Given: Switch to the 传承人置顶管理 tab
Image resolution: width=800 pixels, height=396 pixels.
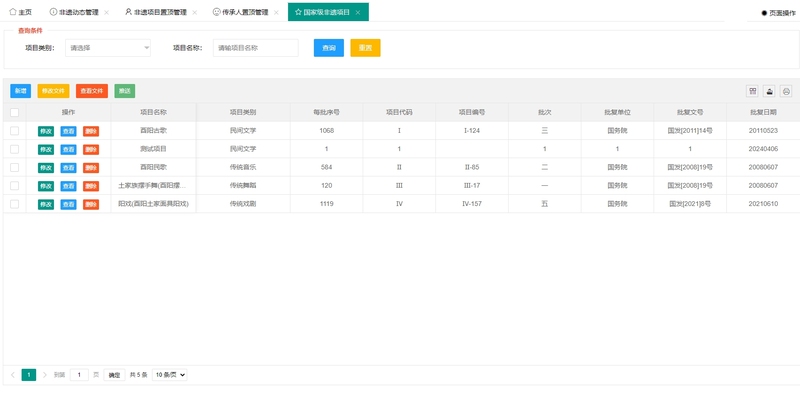Looking at the screenshot, I should click(240, 12).
